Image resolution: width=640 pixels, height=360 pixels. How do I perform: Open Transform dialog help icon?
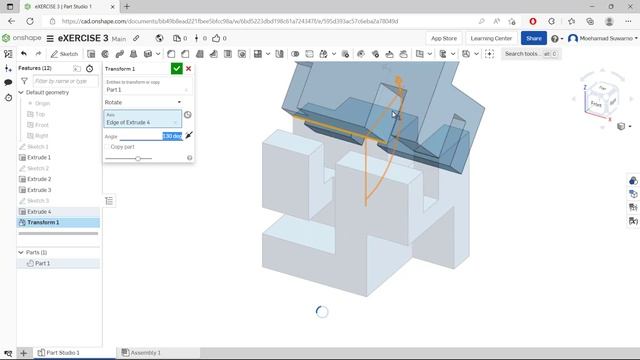[189, 158]
